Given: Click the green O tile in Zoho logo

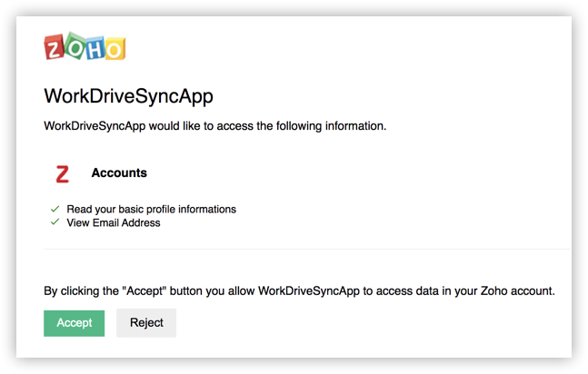Looking at the screenshot, I should [74, 47].
